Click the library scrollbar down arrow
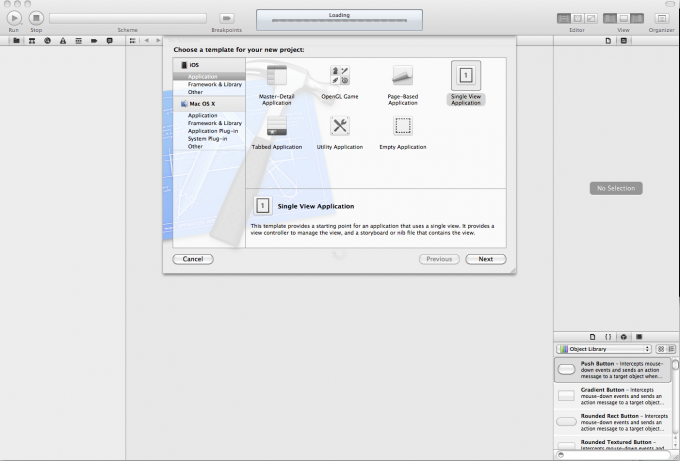Viewport: 680px width, 461px height. pos(676,445)
